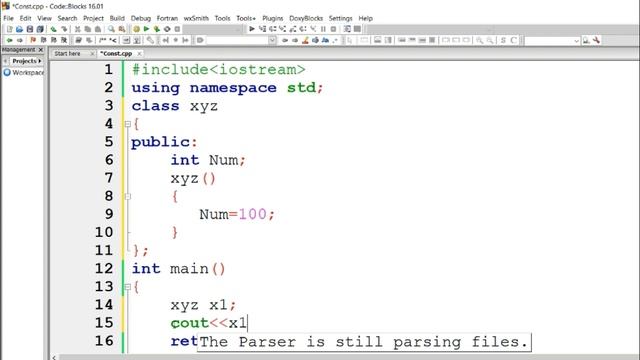Image resolution: width=640 pixels, height=360 pixels.
Task: Click the #include<iostream> line
Action: click(218, 69)
